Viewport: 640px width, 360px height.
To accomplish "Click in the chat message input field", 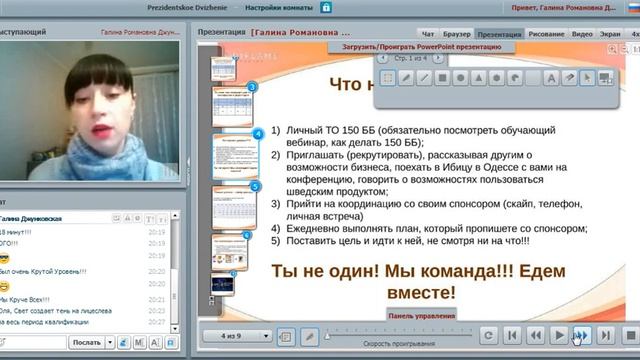I will 33,342.
